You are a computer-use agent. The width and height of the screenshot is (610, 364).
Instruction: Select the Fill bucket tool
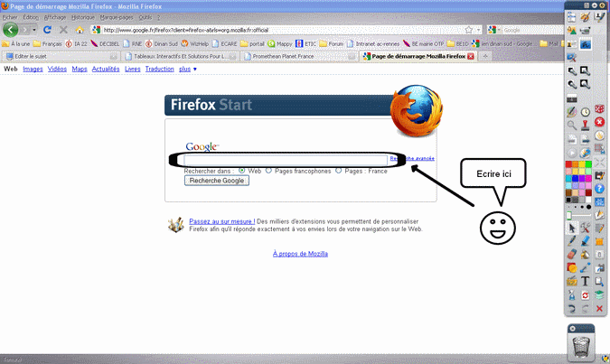click(x=585, y=255)
